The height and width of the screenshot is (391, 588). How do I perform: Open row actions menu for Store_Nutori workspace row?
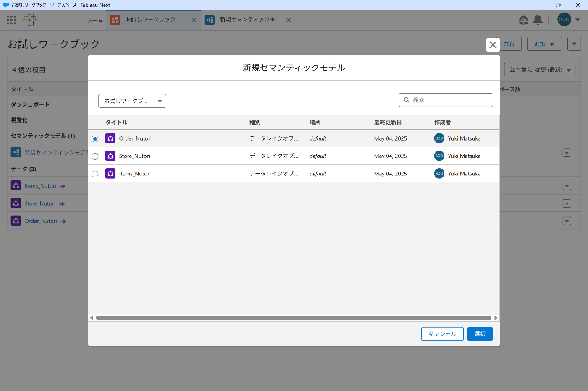point(567,203)
